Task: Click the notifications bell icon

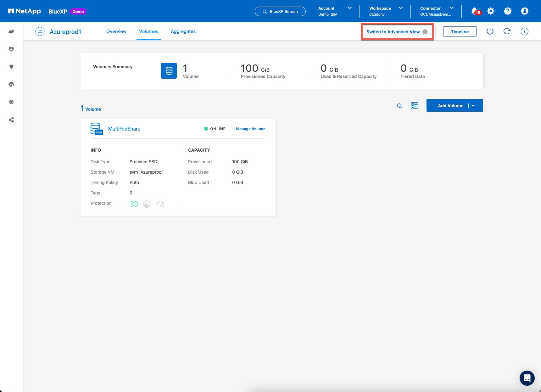Action: point(475,11)
